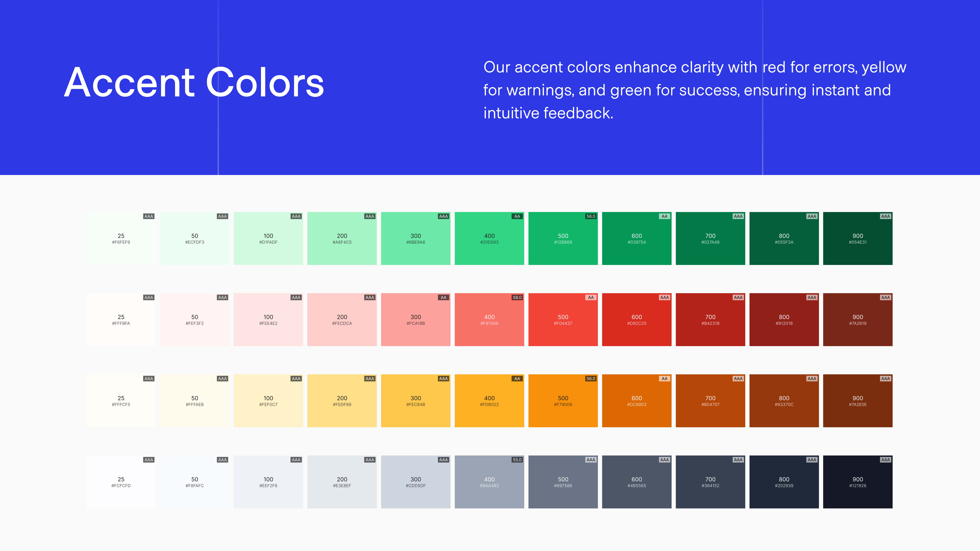This screenshot has height=551, width=980.
Task: Select the green 50 swatch #ECFDF3
Action: (x=195, y=238)
